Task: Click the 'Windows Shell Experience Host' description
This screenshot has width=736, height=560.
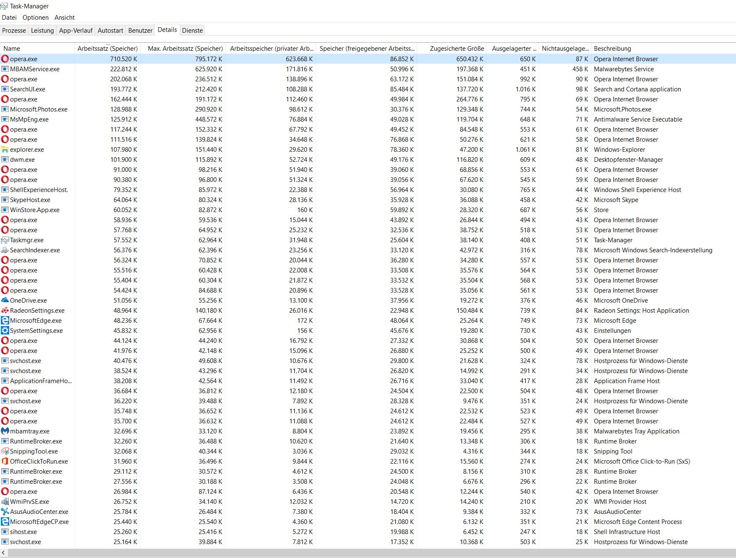Action: [x=638, y=190]
